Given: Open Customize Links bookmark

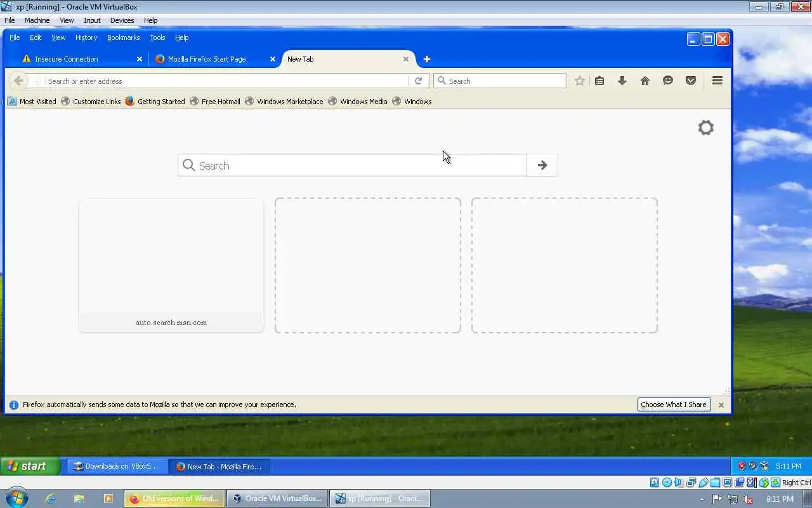Looking at the screenshot, I should pos(91,102).
